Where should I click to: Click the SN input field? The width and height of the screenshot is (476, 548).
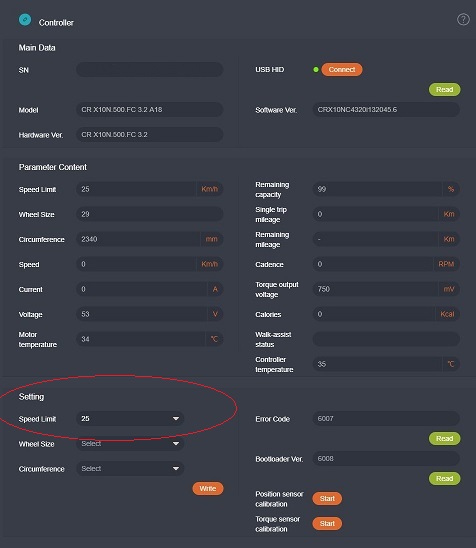[150, 70]
